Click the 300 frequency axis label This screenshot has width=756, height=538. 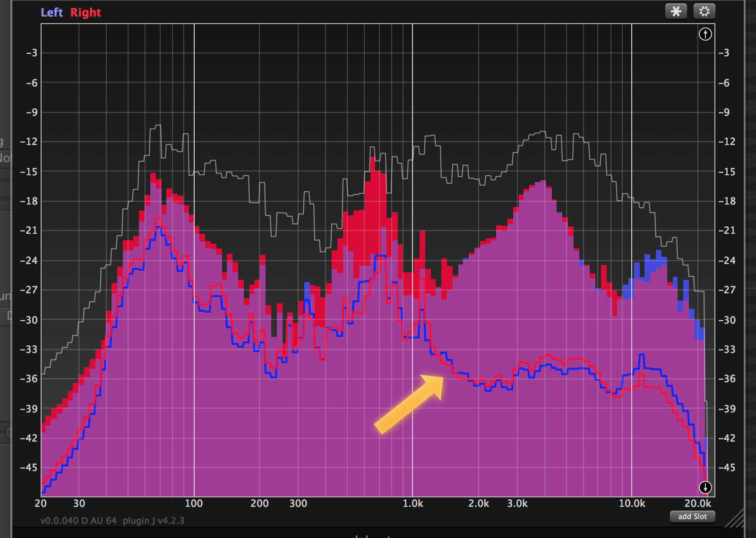coord(298,504)
